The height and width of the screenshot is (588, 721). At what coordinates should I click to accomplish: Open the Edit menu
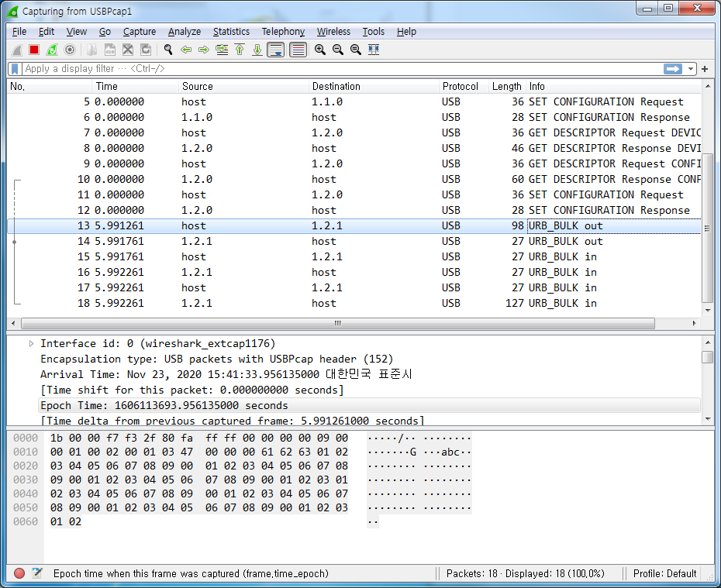click(x=46, y=32)
